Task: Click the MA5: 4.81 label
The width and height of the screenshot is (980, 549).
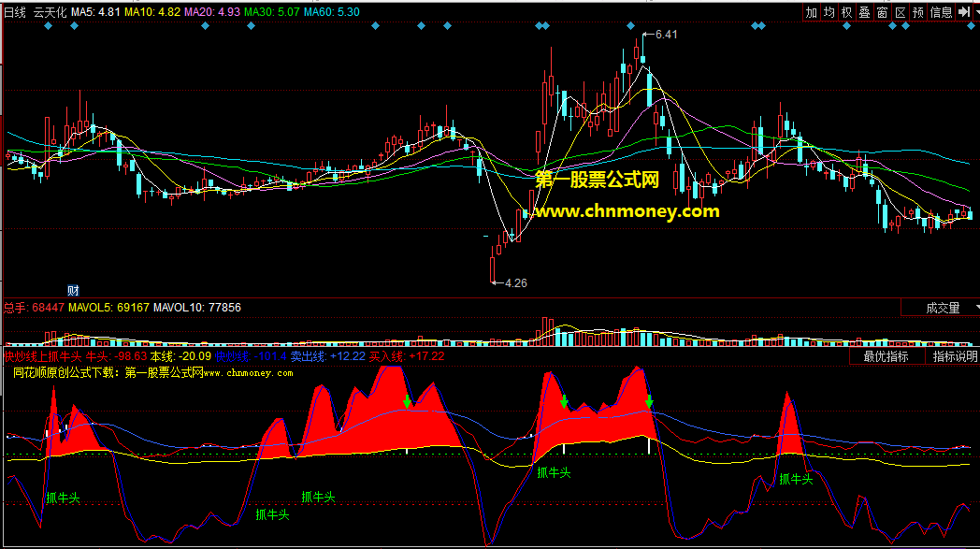Action: point(95,12)
